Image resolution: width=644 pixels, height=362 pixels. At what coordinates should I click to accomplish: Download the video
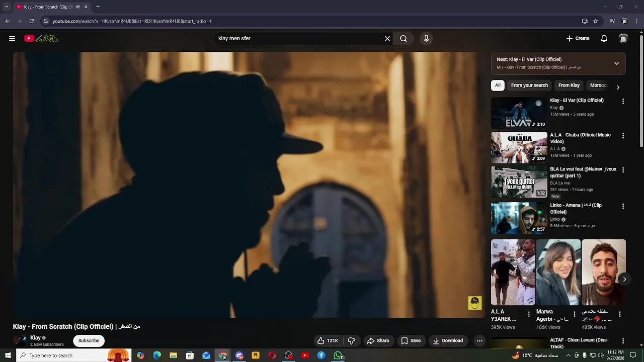point(448,340)
